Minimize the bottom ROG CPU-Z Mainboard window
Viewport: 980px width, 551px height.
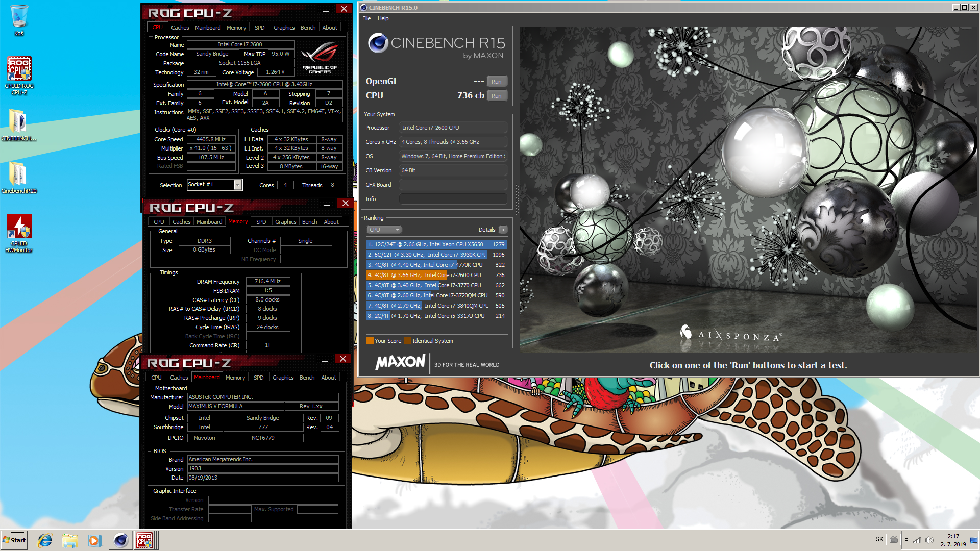[x=325, y=360]
